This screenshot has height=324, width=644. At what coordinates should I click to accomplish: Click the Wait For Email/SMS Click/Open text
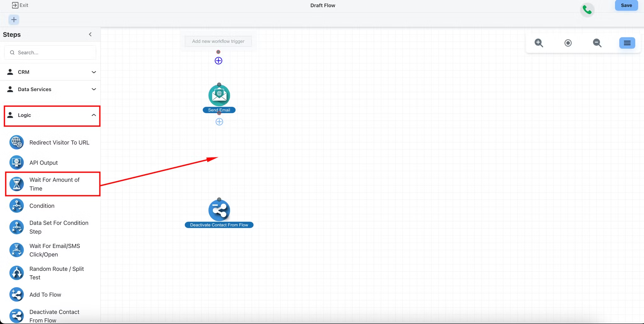[55, 250]
